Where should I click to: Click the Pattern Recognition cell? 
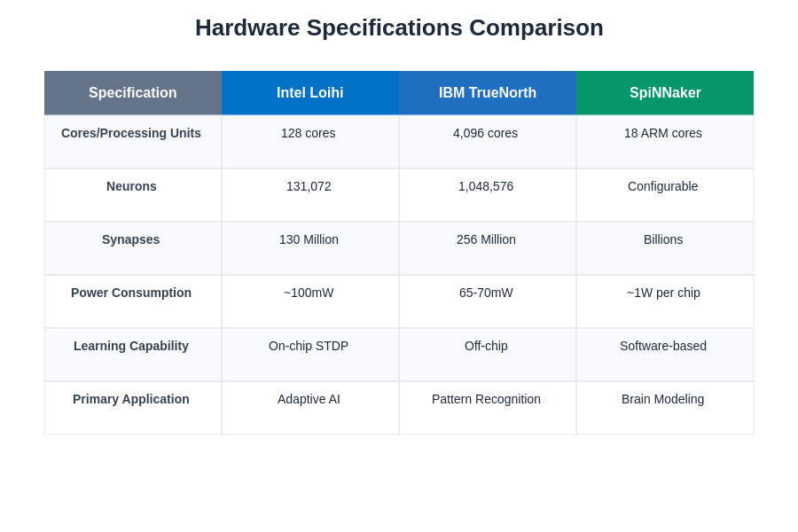(x=486, y=399)
